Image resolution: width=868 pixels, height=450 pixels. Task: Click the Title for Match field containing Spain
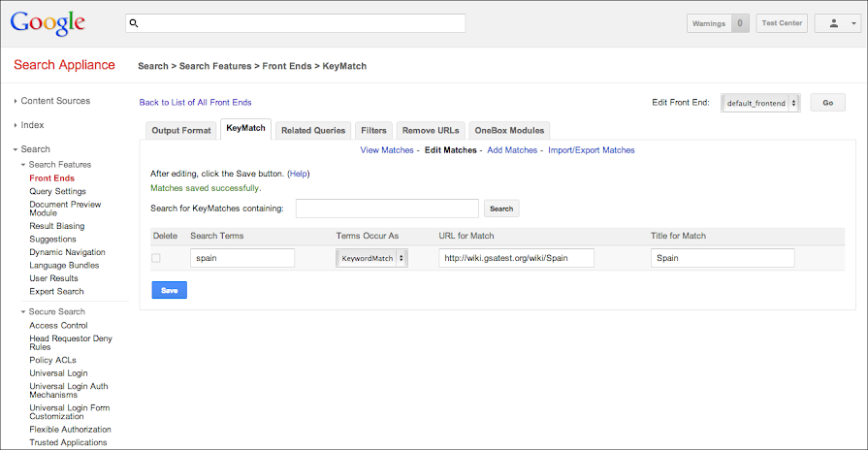723,258
